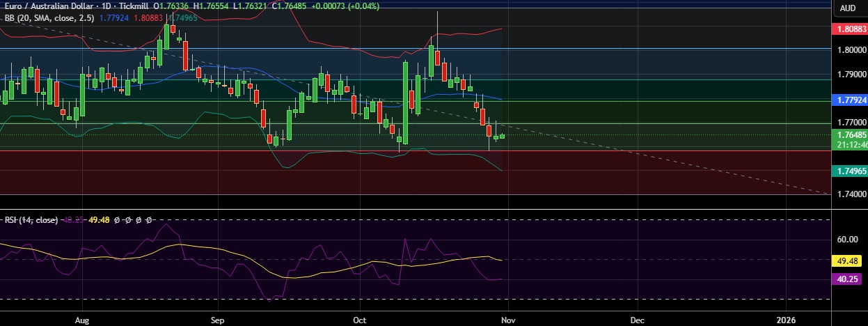Click the Aug label on time axis
The image size is (868, 326).
coord(82,320)
